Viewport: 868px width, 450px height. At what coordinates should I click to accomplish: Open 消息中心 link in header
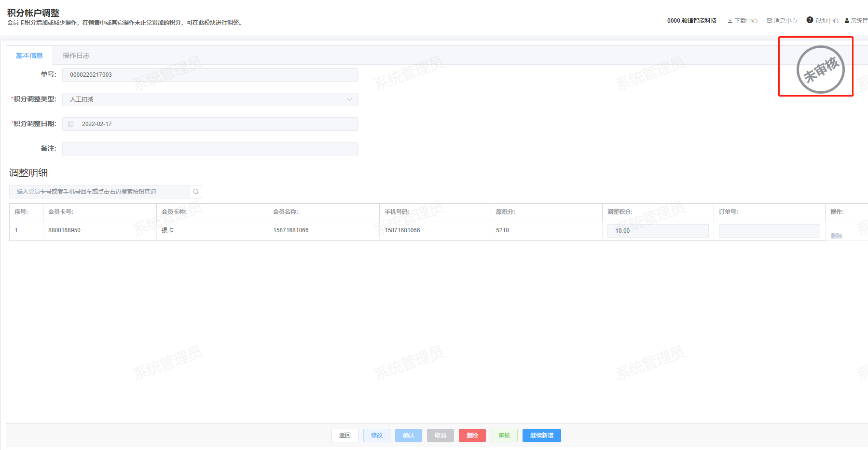tap(785, 21)
